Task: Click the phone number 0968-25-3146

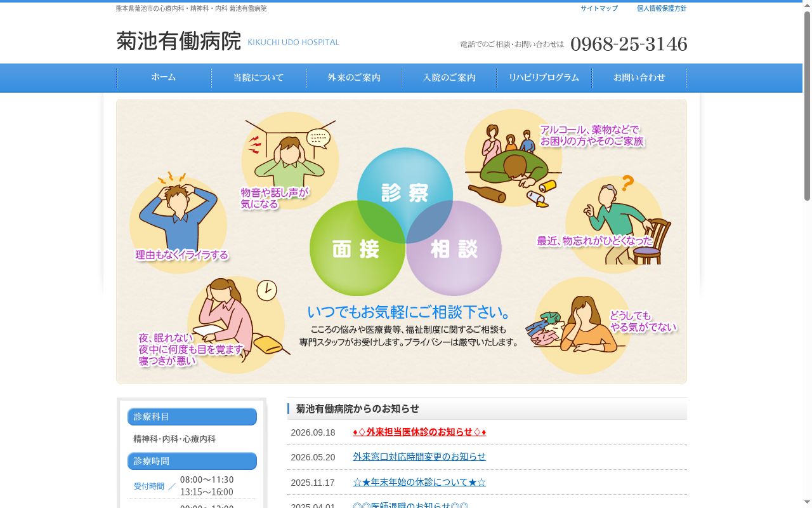Action: [629, 44]
